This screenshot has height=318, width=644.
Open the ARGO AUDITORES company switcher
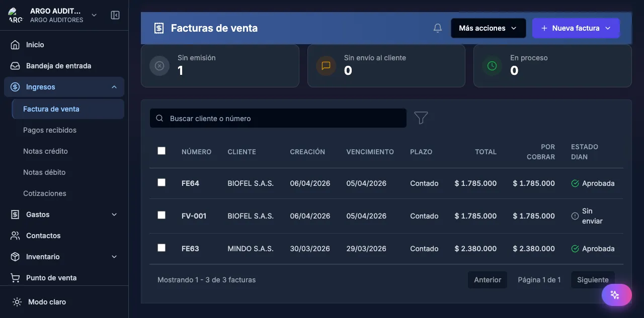[55, 15]
